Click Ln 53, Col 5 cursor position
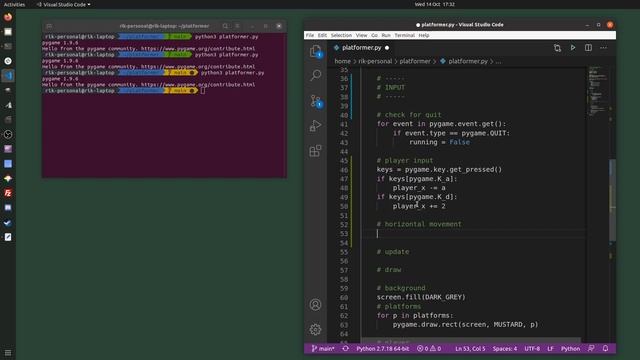Viewport: 640px width, 360px height. [470, 349]
